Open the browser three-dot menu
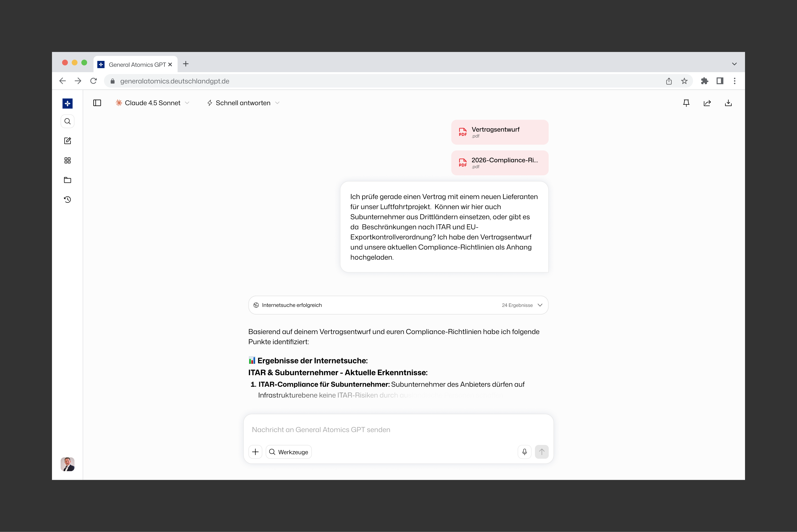 [x=734, y=81]
